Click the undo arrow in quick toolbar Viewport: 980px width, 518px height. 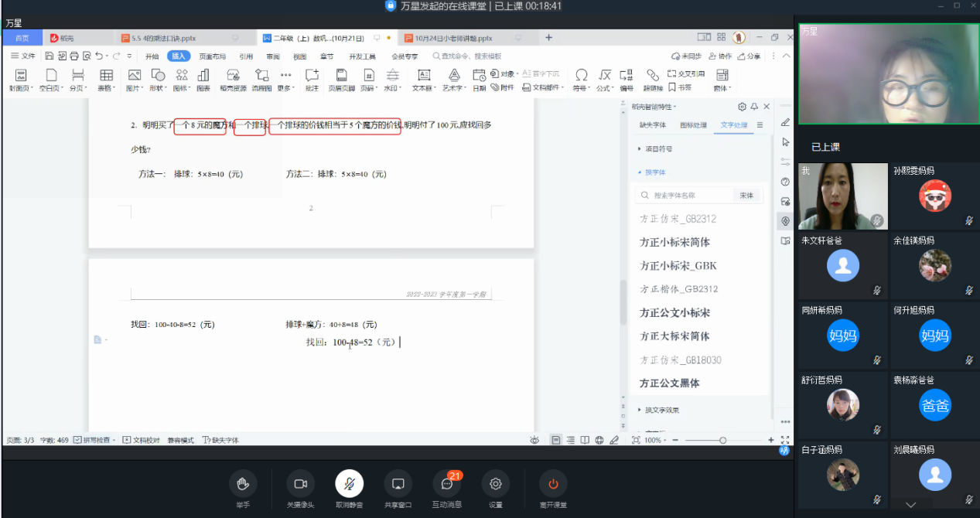pyautogui.click(x=99, y=56)
